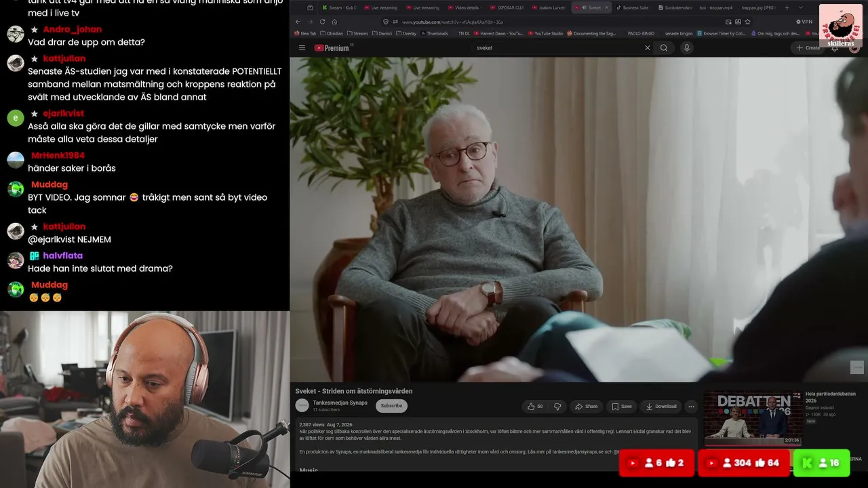Download the Sveket video
The image size is (868, 488).
661,407
